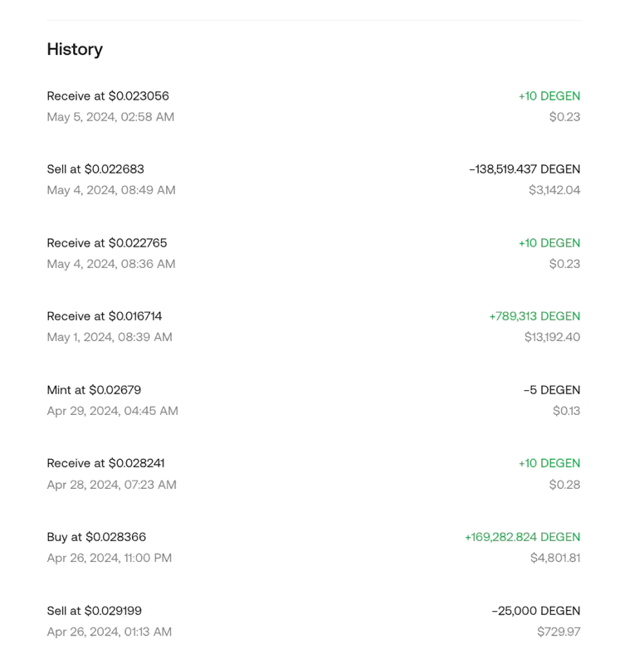Open the Receive at $0.022765 transaction
The width and height of the screenshot is (644, 664).
tap(107, 243)
